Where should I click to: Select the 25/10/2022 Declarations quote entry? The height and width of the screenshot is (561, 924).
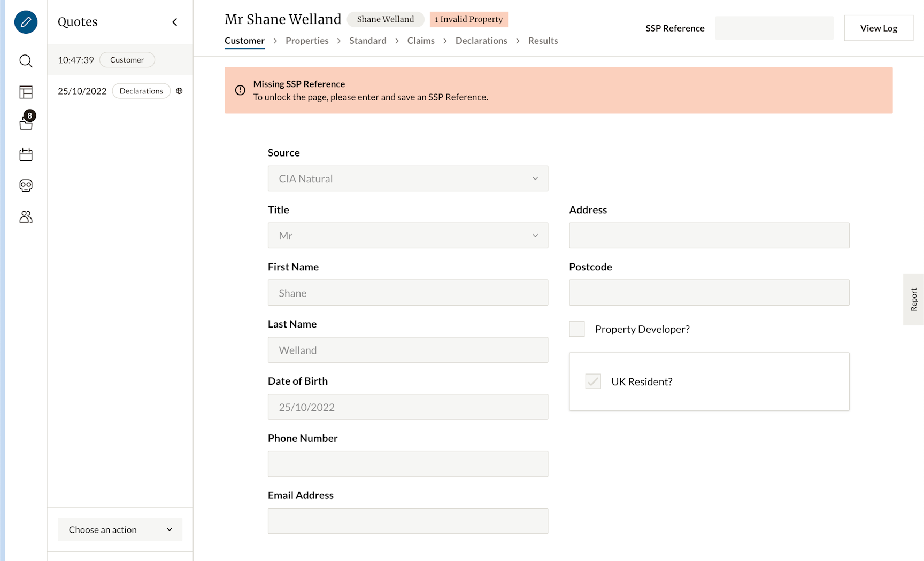point(83,91)
